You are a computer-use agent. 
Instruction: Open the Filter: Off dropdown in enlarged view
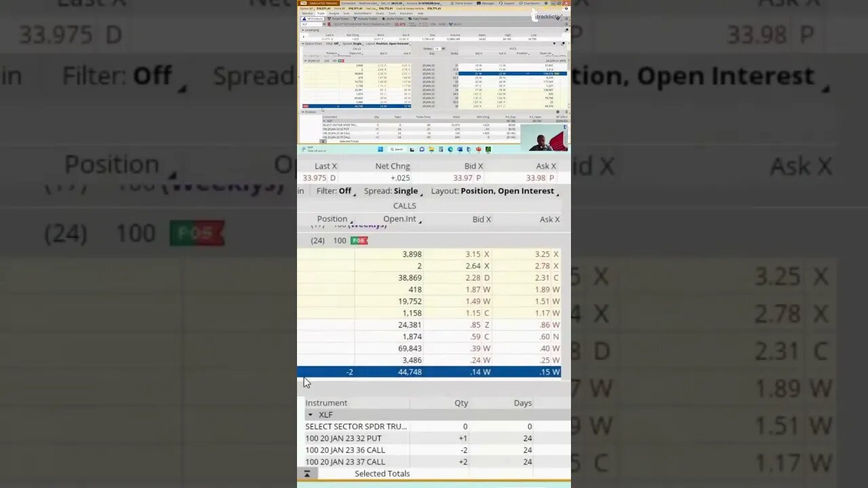tap(335, 191)
